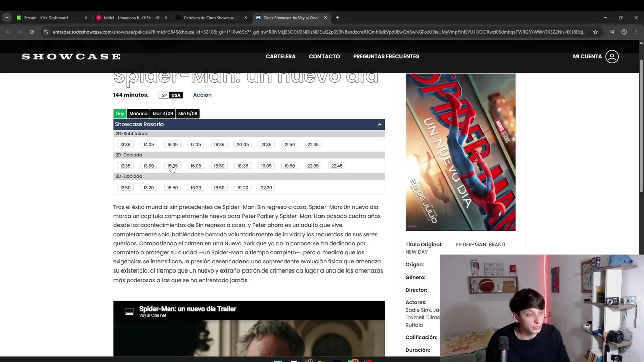
Task: Pick the 13:35 2D-Subtitulado showtime
Action: 125,145
